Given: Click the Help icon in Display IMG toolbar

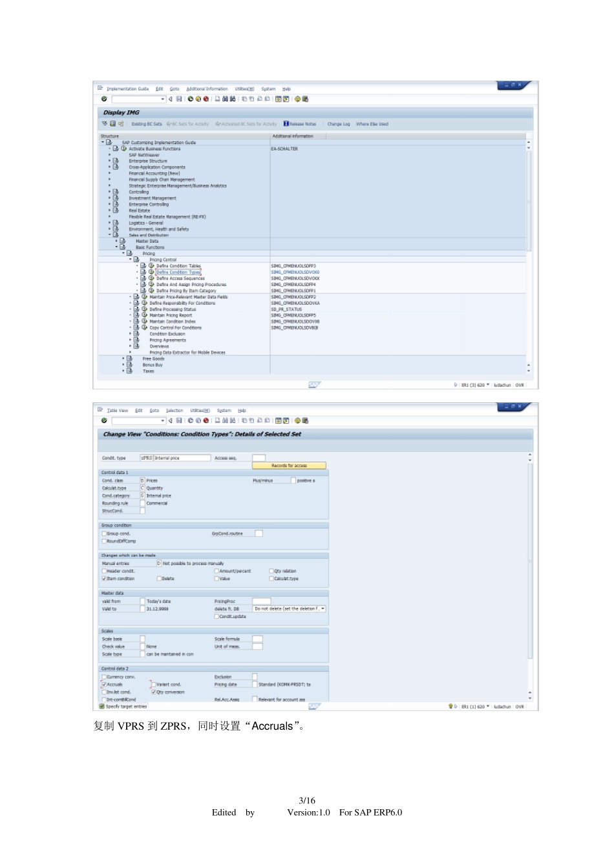Looking at the screenshot, I should (x=297, y=99).
